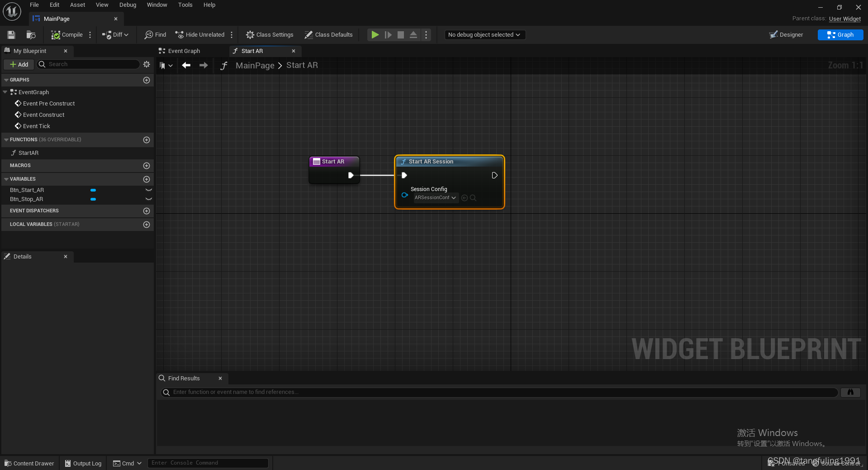This screenshot has width=868, height=470.
Task: Add a new event dispatcher
Action: 147,211
